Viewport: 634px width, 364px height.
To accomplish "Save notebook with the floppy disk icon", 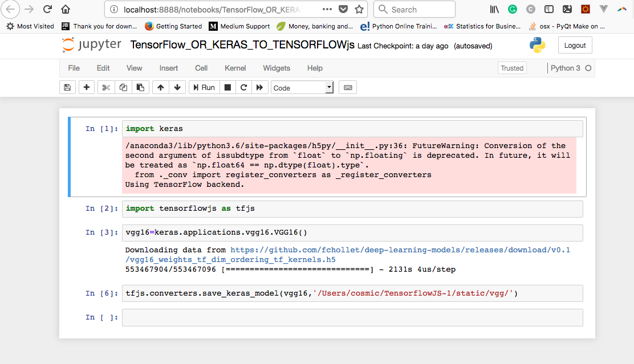I will coord(67,87).
